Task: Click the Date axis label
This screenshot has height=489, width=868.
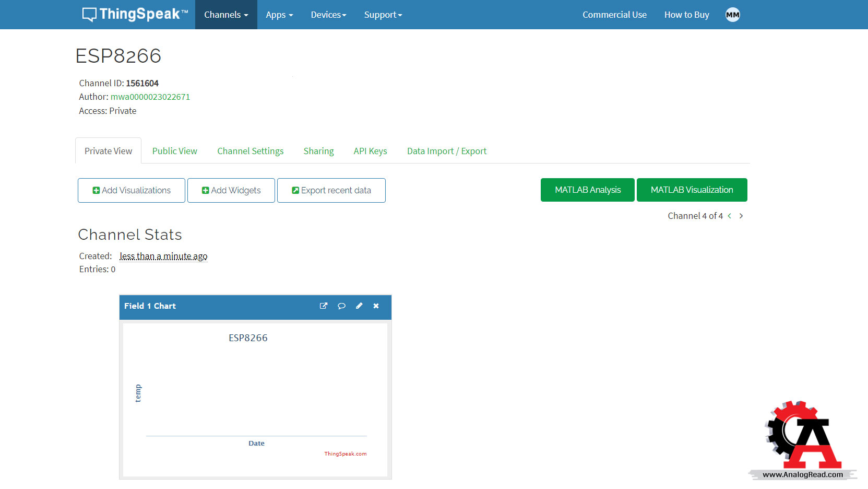Action: pyautogui.click(x=256, y=443)
